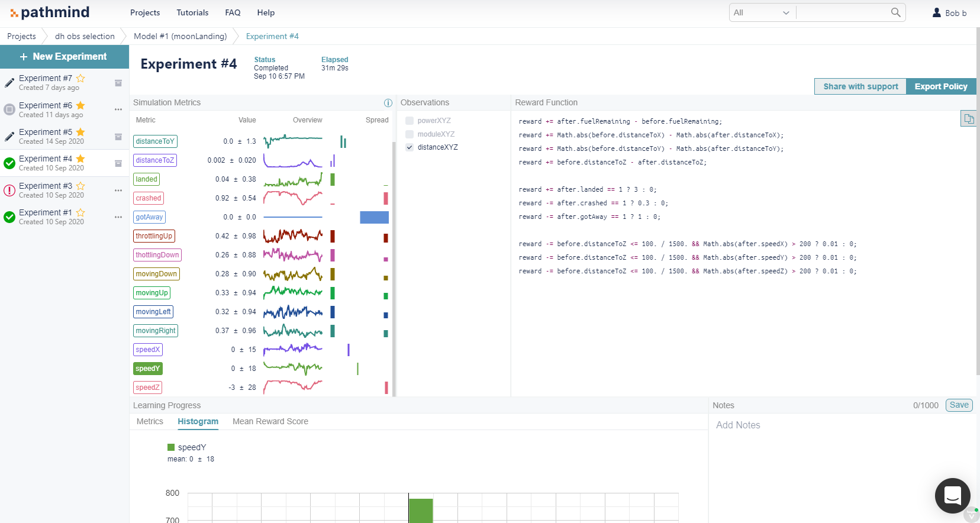Save the notes with the Save button
The height and width of the screenshot is (523, 980).
(959, 405)
